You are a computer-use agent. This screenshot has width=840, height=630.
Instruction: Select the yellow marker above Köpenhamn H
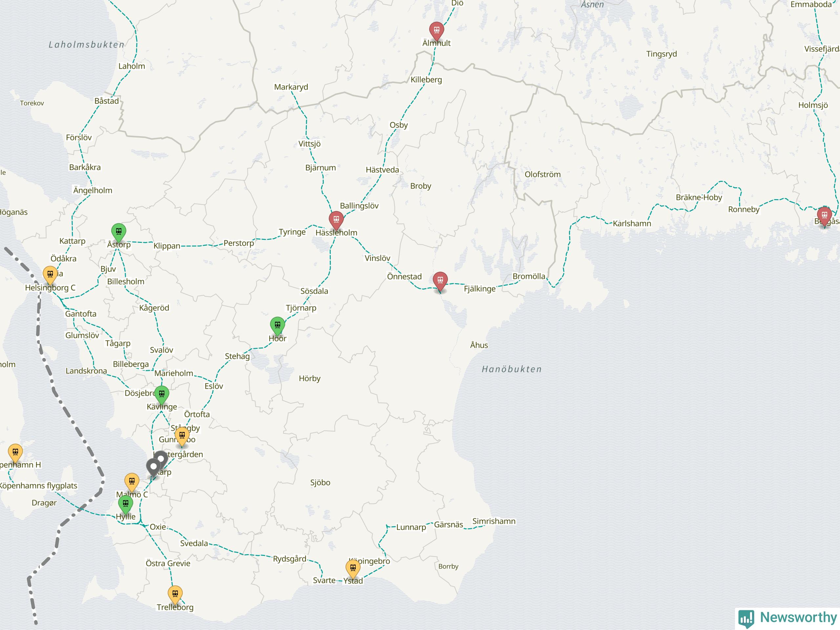[x=15, y=453]
